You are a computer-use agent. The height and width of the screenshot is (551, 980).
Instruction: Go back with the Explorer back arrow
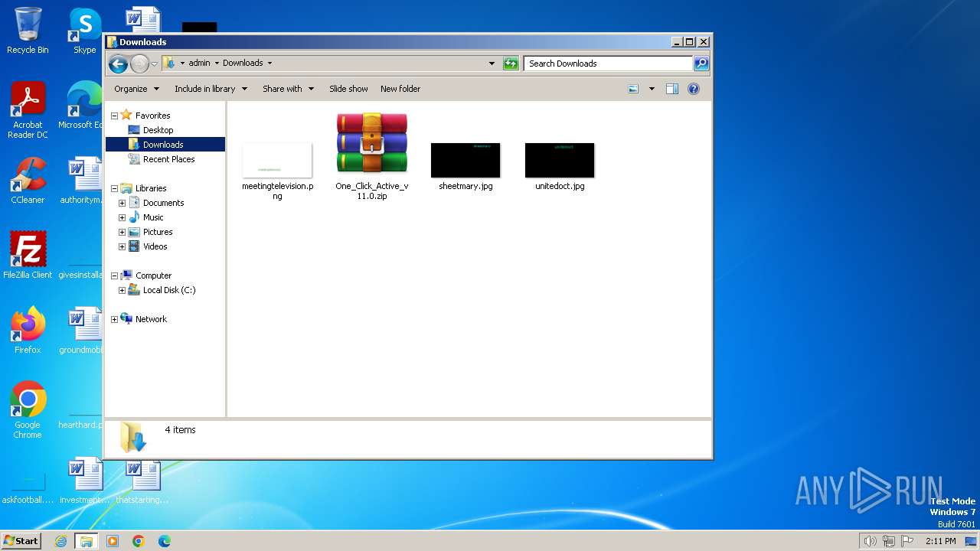click(118, 64)
